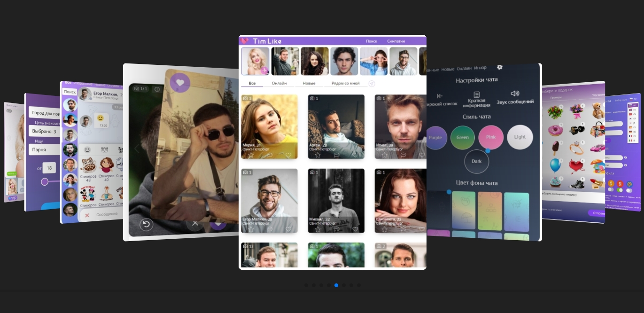644x313 pixels.
Task: Click the active blue carousel dot
Action: point(336,285)
